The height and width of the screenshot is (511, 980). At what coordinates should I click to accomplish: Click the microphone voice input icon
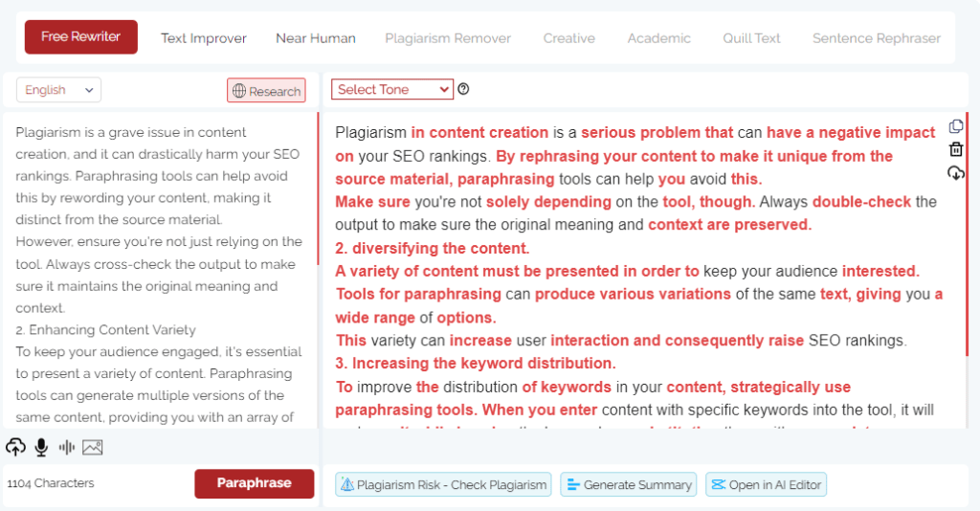tap(41, 447)
